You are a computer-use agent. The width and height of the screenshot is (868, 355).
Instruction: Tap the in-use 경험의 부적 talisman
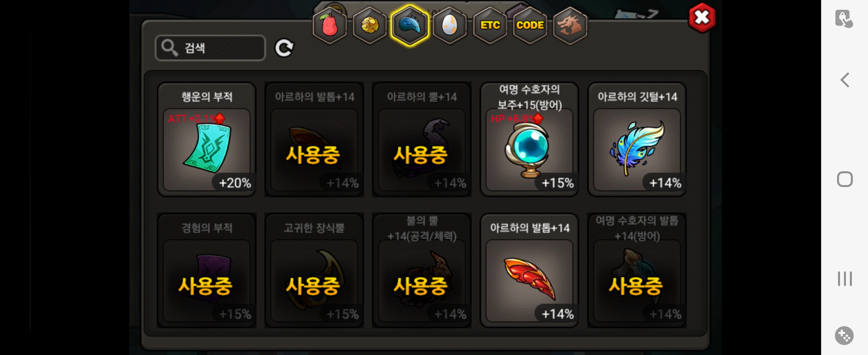coord(206,271)
